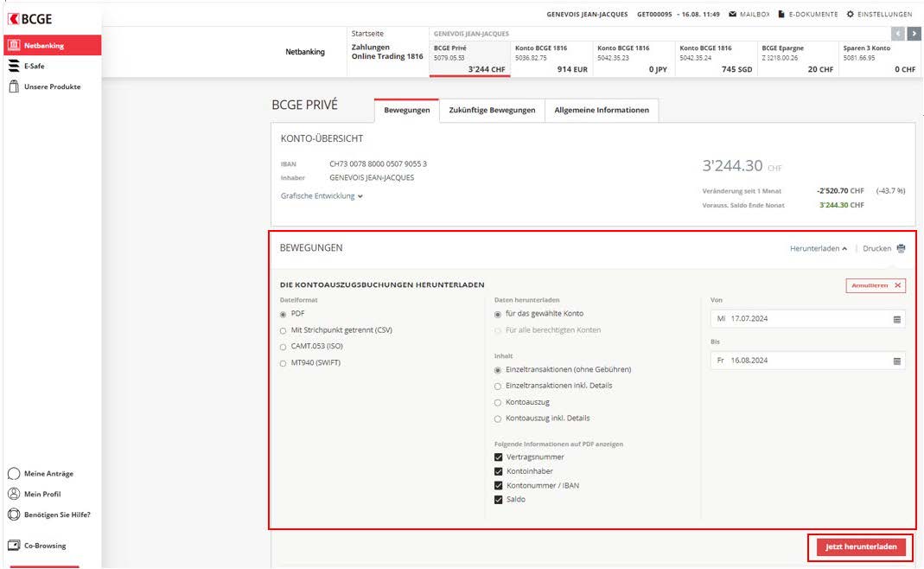Click balance 3'244.30 CHF

point(742,166)
